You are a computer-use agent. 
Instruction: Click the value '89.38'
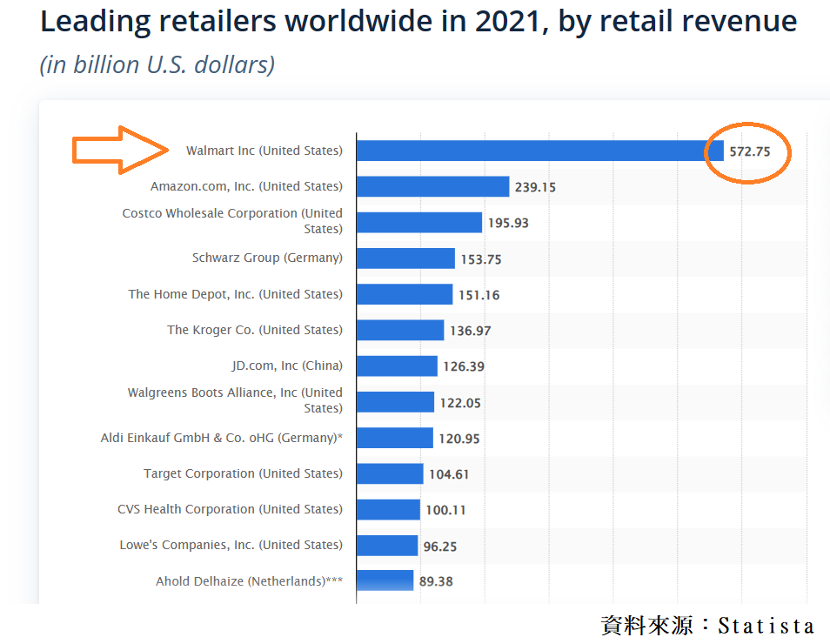click(x=436, y=581)
